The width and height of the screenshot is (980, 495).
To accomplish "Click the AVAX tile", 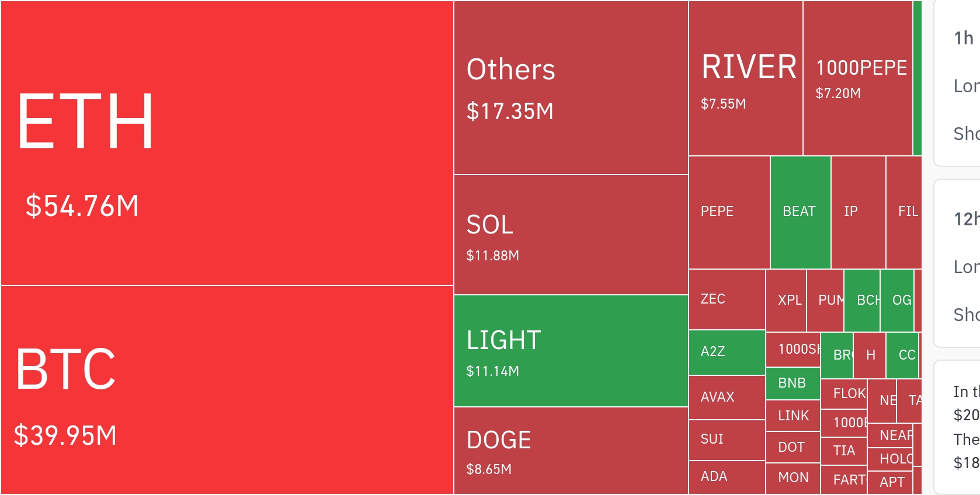I will 727,398.
